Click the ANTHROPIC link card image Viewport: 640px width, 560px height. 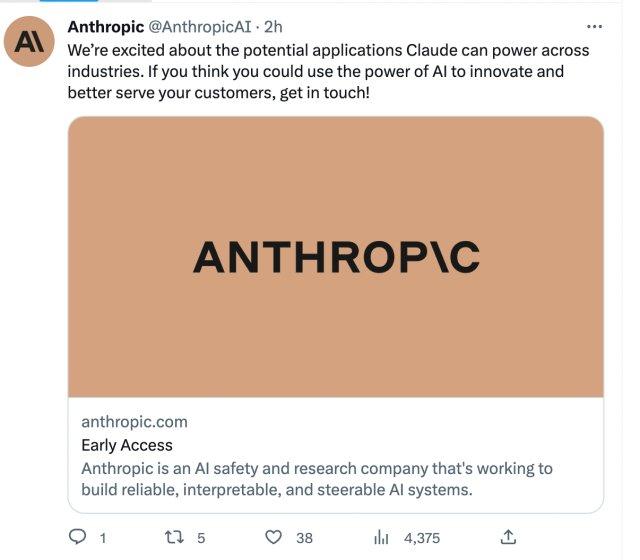[x=335, y=257]
